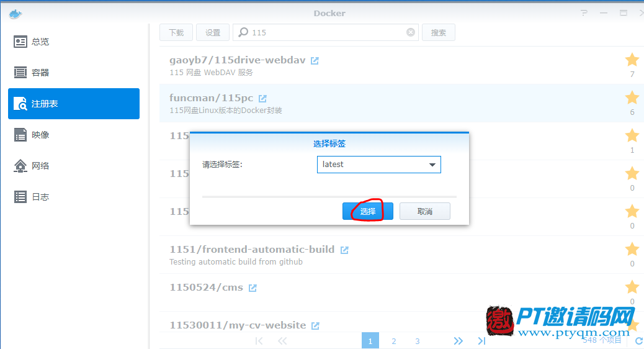Select the funcman/115pc row title
Viewport: 644px width, 349px height.
pyautogui.click(x=211, y=98)
